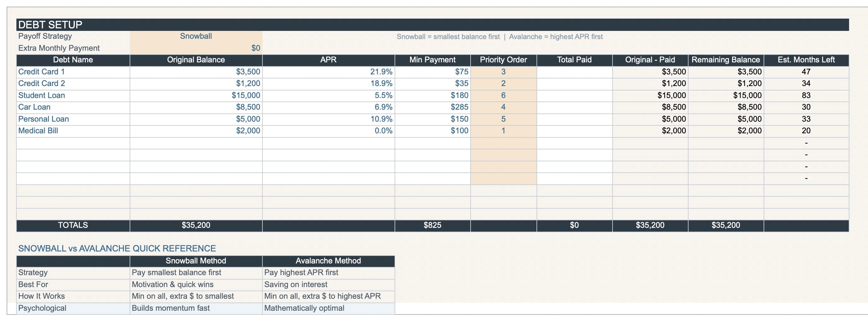The image size is (868, 329).
Task: Select the Medical Bill debt name
Action: pos(73,131)
